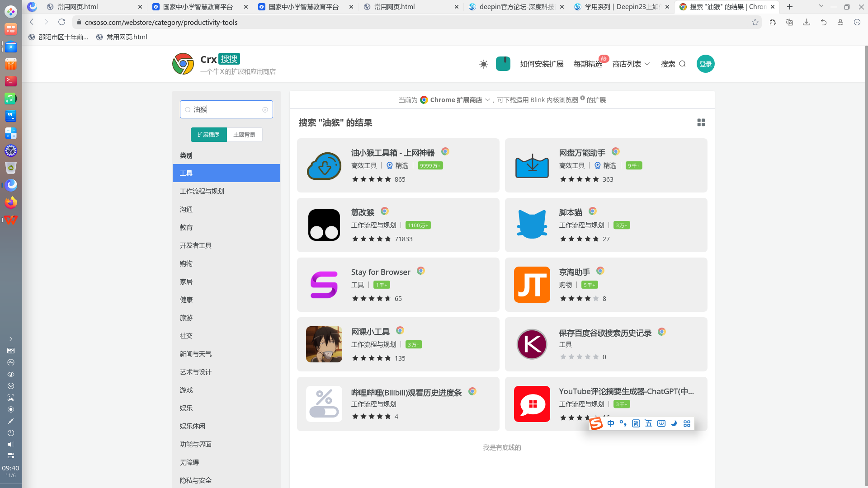Expand the 商店列表 dropdown
Image resolution: width=868 pixels, height=488 pixels.
click(631, 64)
